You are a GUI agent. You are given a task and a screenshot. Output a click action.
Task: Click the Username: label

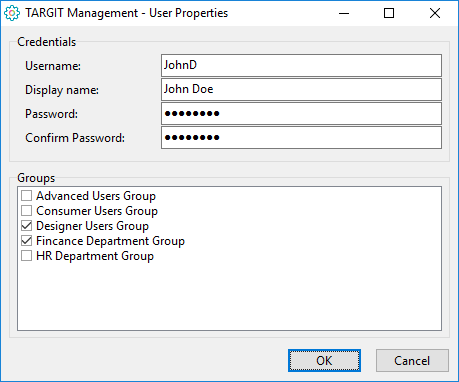(x=53, y=66)
